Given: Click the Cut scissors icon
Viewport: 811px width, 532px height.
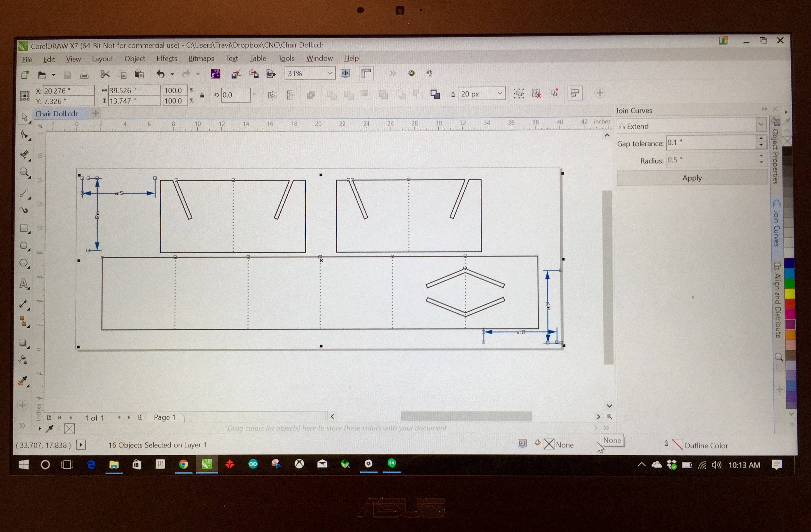Looking at the screenshot, I should (x=105, y=74).
